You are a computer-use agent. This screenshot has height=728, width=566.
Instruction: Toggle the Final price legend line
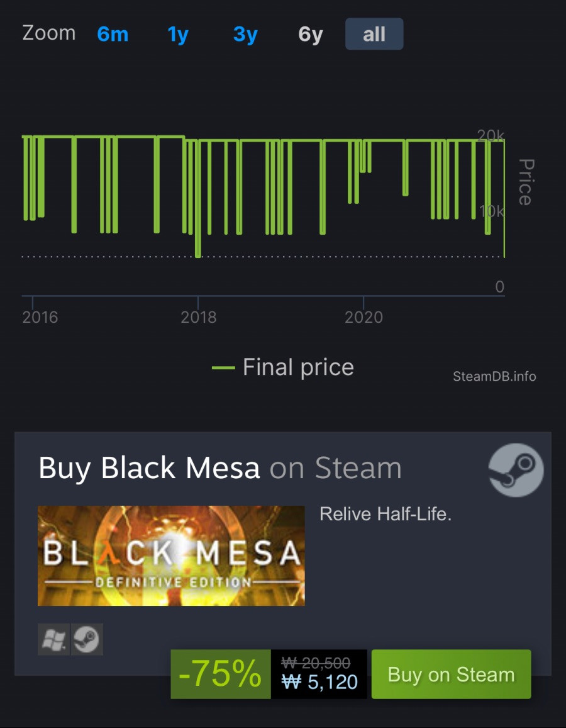pos(283,367)
